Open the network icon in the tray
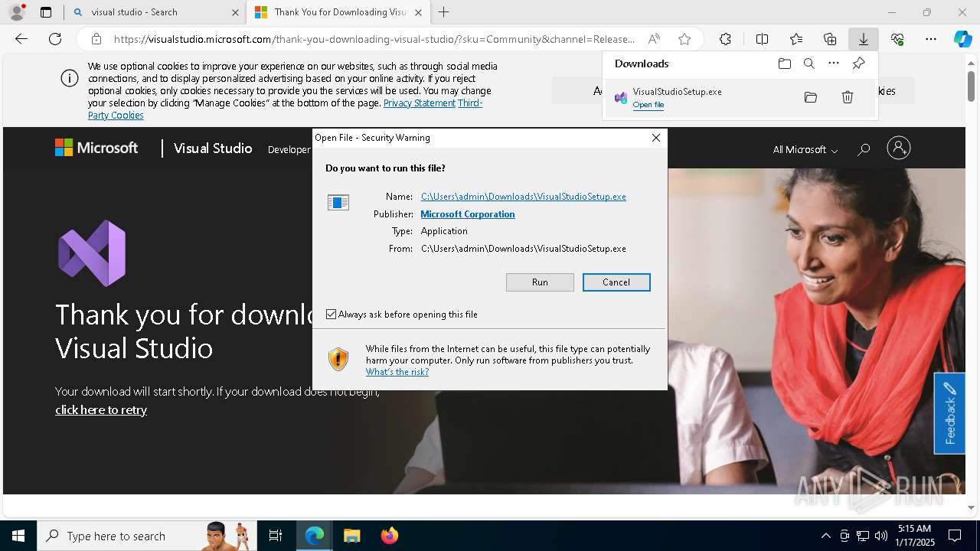Image resolution: width=980 pixels, height=551 pixels. pyautogui.click(x=863, y=536)
